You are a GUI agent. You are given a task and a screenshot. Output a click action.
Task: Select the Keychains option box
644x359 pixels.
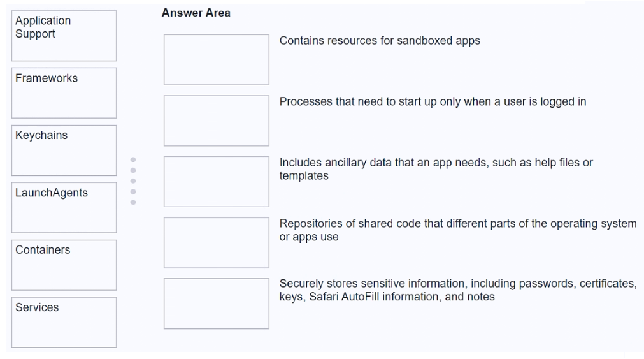64,150
